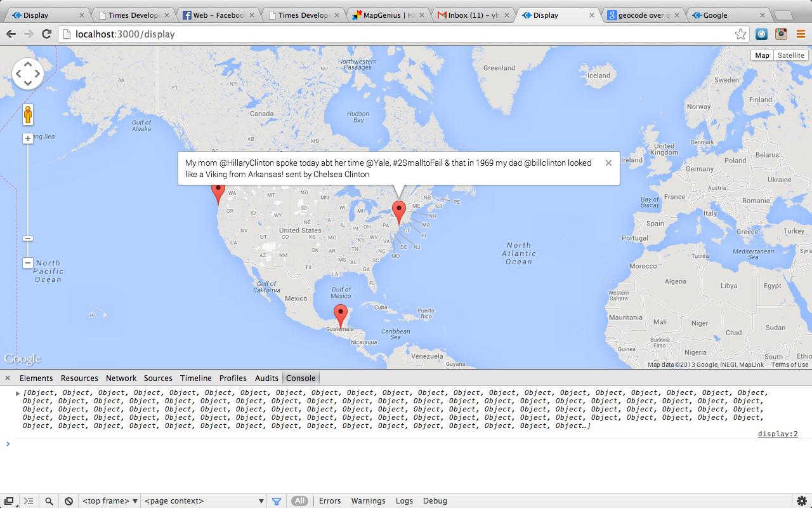Click the map pan control circle
Image resolution: width=812 pixels, height=508 pixels.
[x=28, y=74]
